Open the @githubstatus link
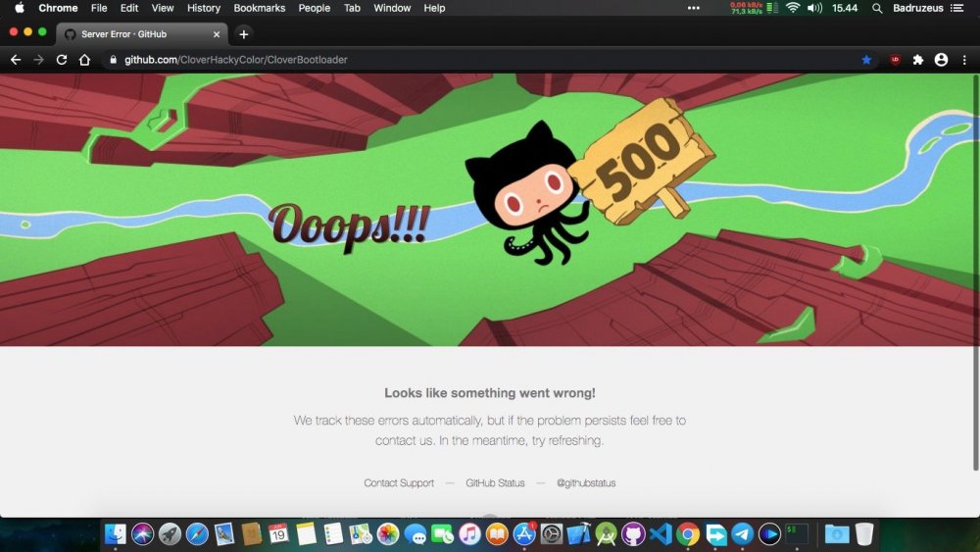This screenshot has width=980, height=552. (x=586, y=482)
